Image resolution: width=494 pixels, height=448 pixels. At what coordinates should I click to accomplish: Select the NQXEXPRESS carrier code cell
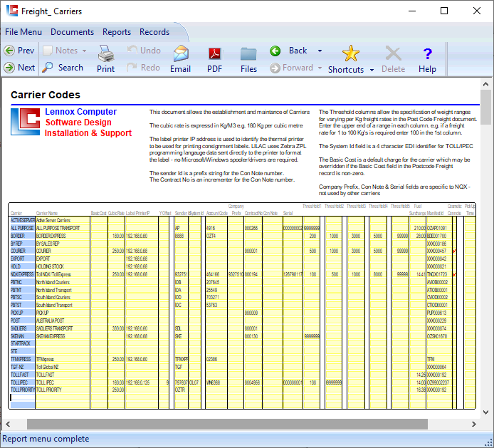(x=22, y=275)
